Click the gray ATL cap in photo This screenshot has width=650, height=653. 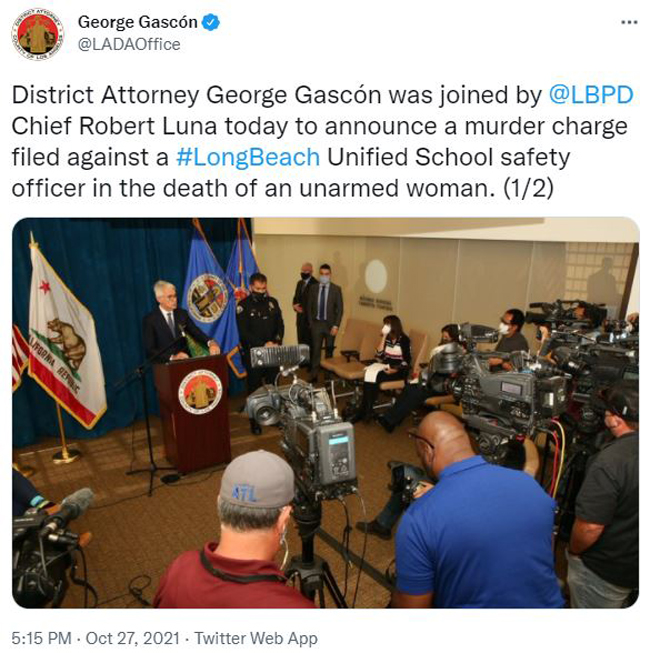(257, 480)
